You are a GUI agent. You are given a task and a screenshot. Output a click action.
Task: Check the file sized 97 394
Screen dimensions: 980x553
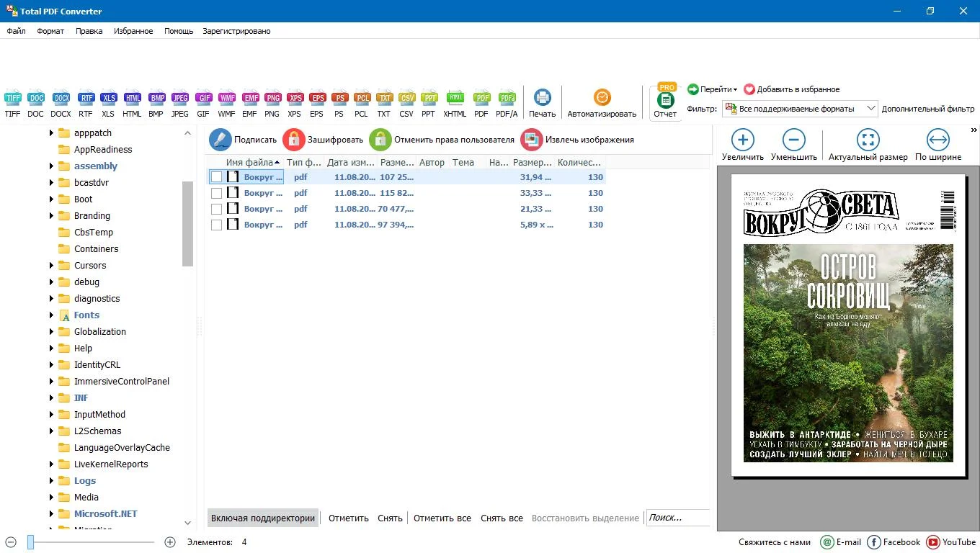pyautogui.click(x=216, y=225)
